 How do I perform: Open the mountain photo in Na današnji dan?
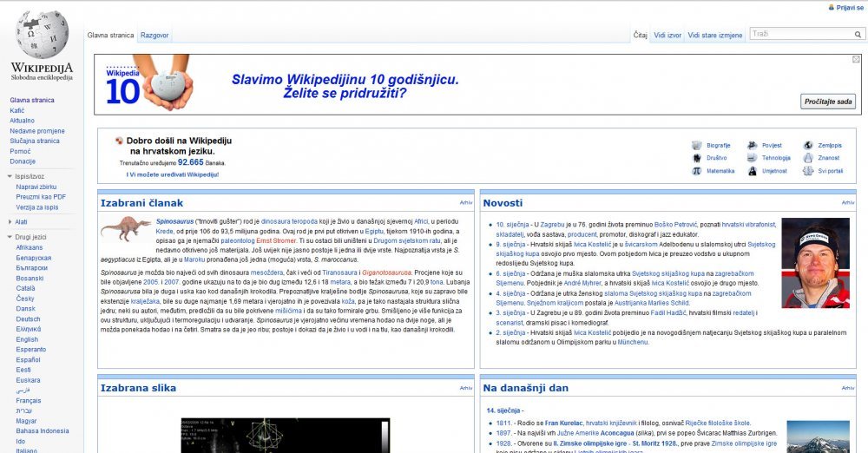tap(819, 437)
